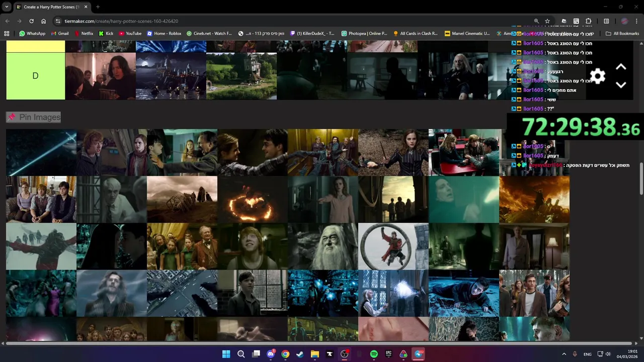Open Discord from the taskbar

click(x=271, y=354)
